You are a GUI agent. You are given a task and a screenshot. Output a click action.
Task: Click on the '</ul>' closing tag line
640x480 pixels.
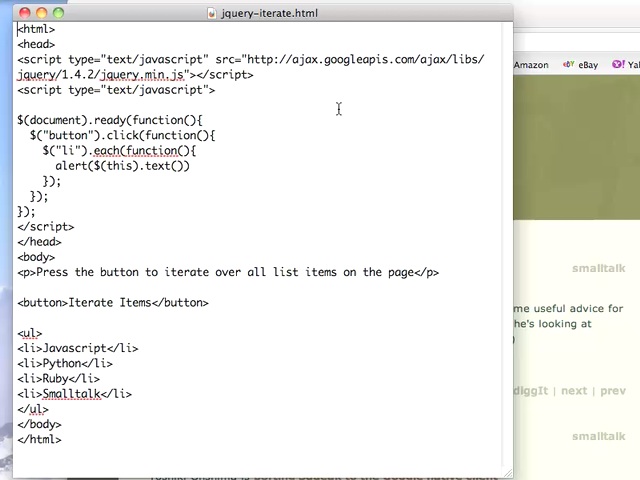pyautogui.click(x=33, y=409)
